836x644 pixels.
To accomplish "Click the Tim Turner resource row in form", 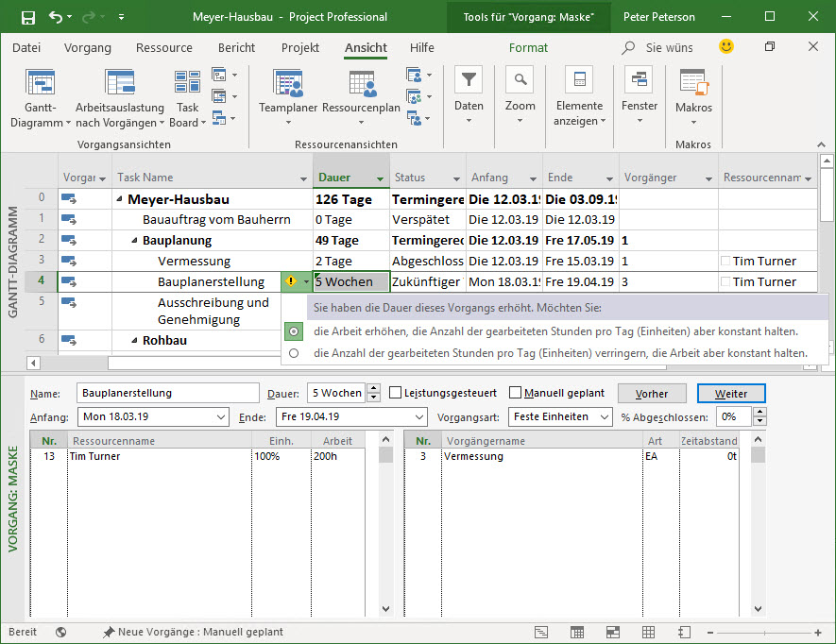I will [x=197, y=456].
